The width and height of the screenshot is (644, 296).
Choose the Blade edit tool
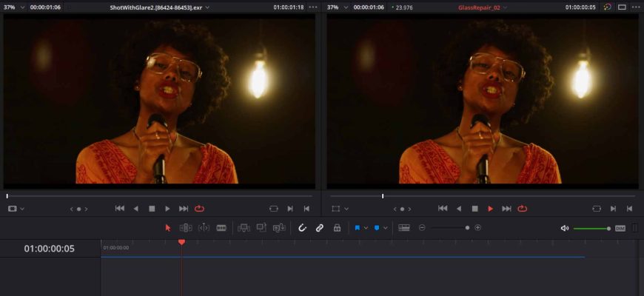tap(221, 228)
